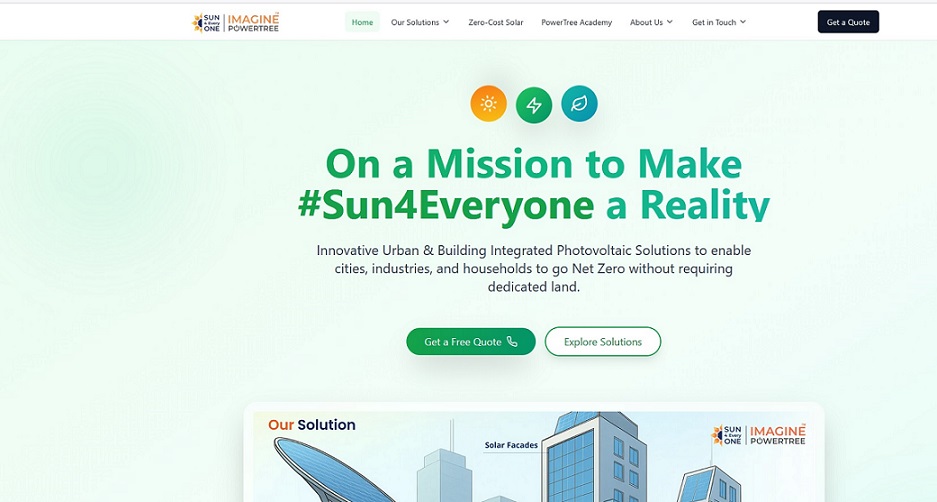Click the Sun4Everyone Imagine Powertree header logo
Viewport: 937px width, 502px height.
pos(235,22)
